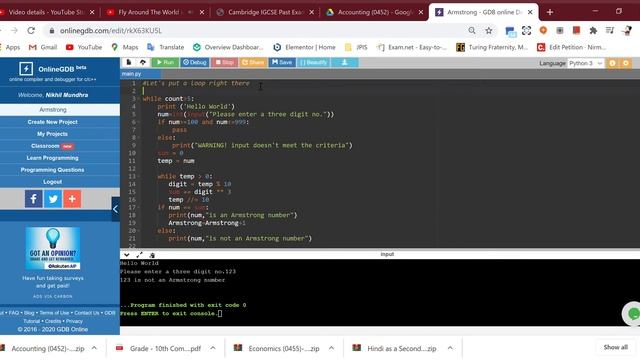Viewport: 640px width, 360px height.
Task: Expand options for Grade - 10th Com pdf download
Action: (213, 348)
